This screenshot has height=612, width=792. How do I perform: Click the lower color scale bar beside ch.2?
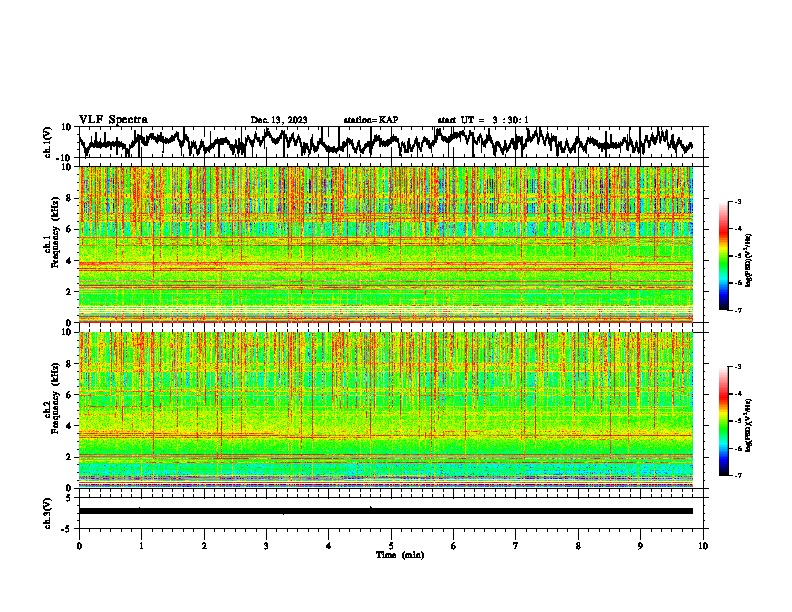click(724, 421)
